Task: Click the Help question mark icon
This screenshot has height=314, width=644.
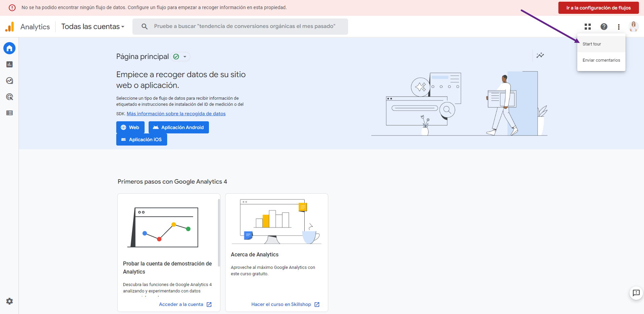Action: coord(604,27)
